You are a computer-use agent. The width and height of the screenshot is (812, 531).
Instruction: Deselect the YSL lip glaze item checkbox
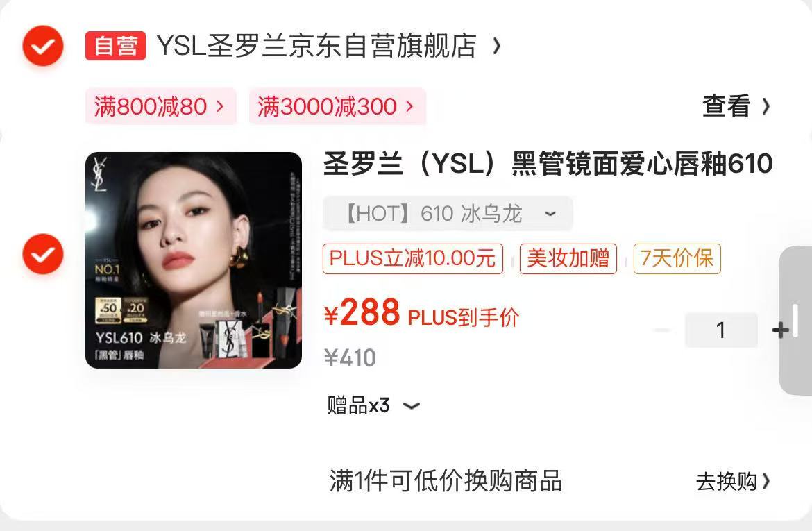43,254
